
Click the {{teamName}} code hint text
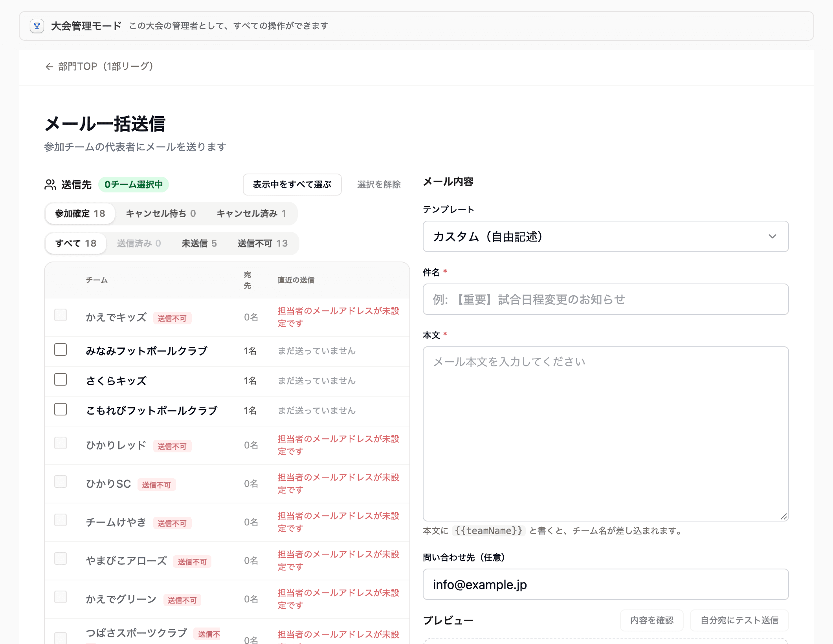488,531
